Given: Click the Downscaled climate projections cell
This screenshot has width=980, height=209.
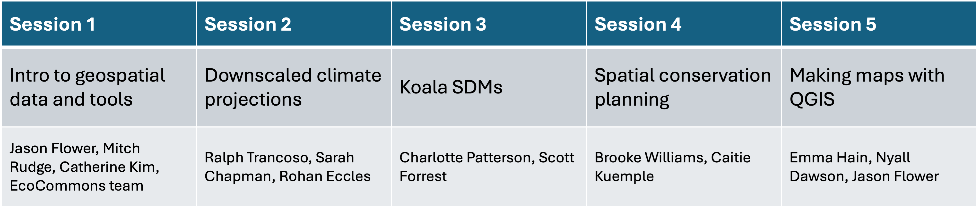Looking at the screenshot, I should coord(294,87).
